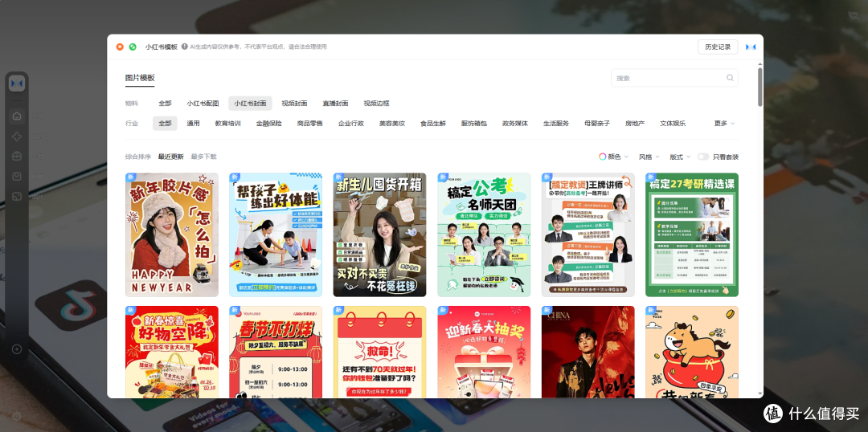Sort by 最近更新

170,157
